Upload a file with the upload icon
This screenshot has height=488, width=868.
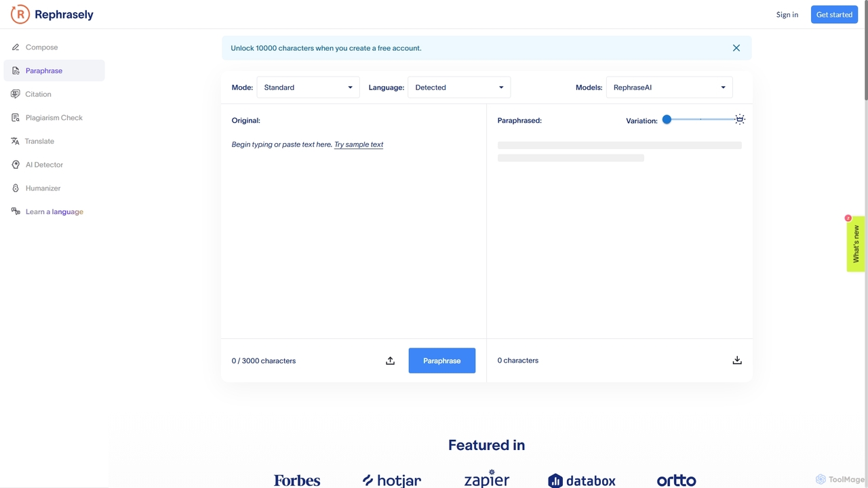[x=390, y=361]
